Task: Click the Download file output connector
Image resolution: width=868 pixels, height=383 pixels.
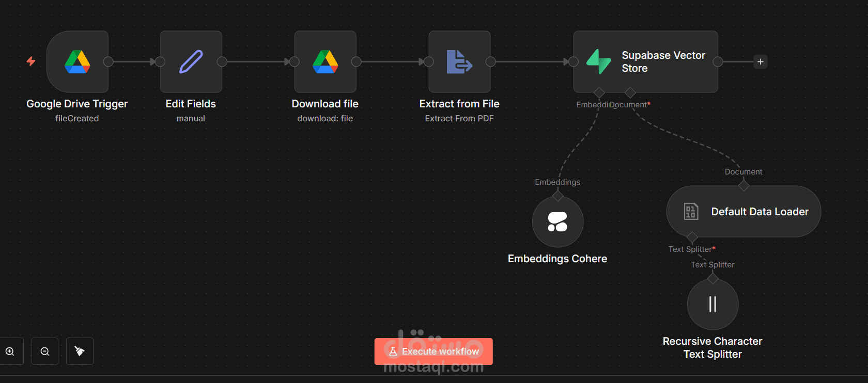Action: (357, 62)
